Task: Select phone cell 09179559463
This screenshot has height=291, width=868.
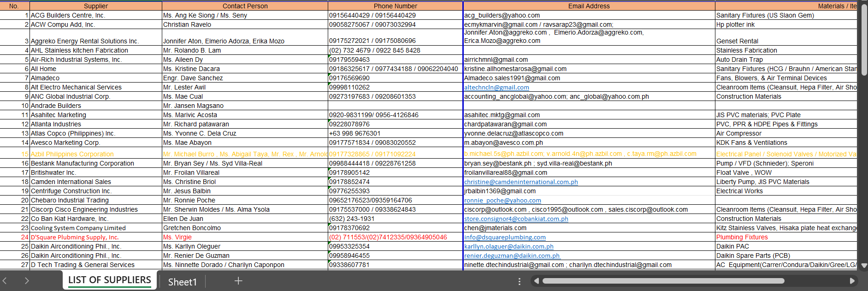Action: tap(395, 59)
